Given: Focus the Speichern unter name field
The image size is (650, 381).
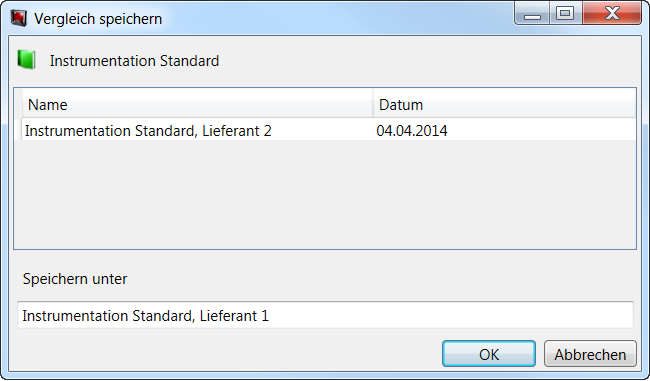Looking at the screenshot, I should point(325,315).
